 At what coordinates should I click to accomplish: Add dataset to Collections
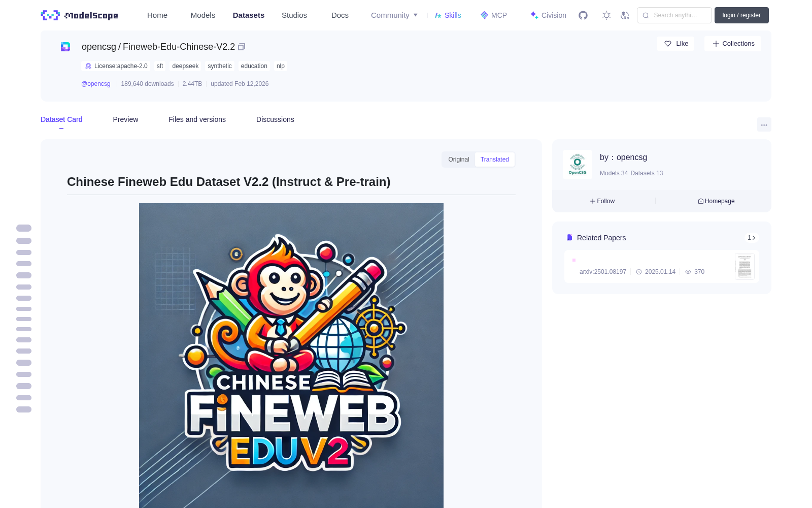click(733, 44)
